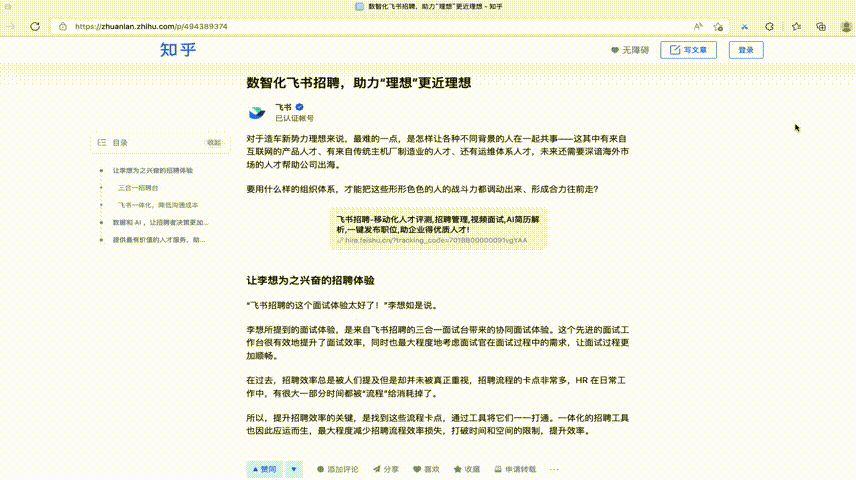Add page to favorites star icon
Viewport: 856px width, 480px height.
pyautogui.click(x=718, y=26)
